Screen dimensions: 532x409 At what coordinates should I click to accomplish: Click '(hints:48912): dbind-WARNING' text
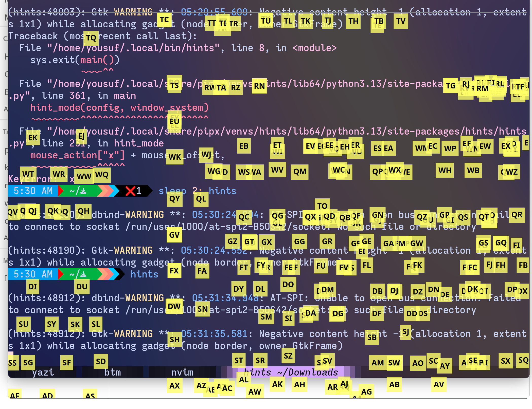pyautogui.click(x=86, y=298)
